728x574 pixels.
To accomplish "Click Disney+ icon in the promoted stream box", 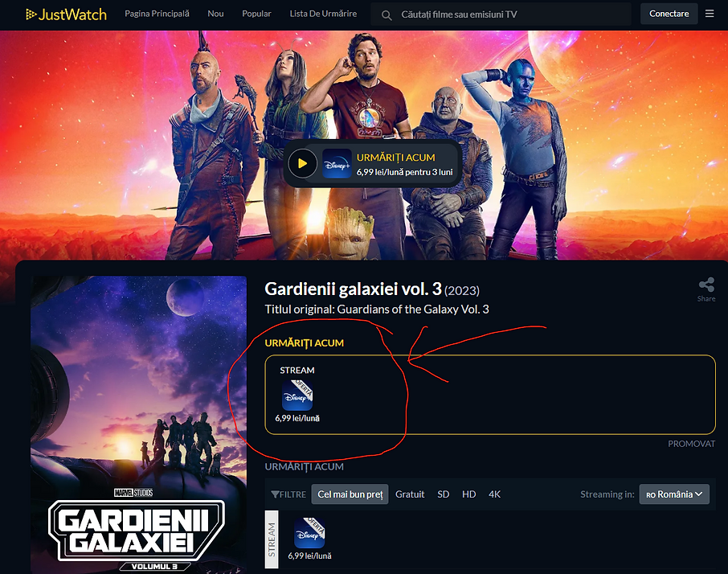I will click(297, 396).
